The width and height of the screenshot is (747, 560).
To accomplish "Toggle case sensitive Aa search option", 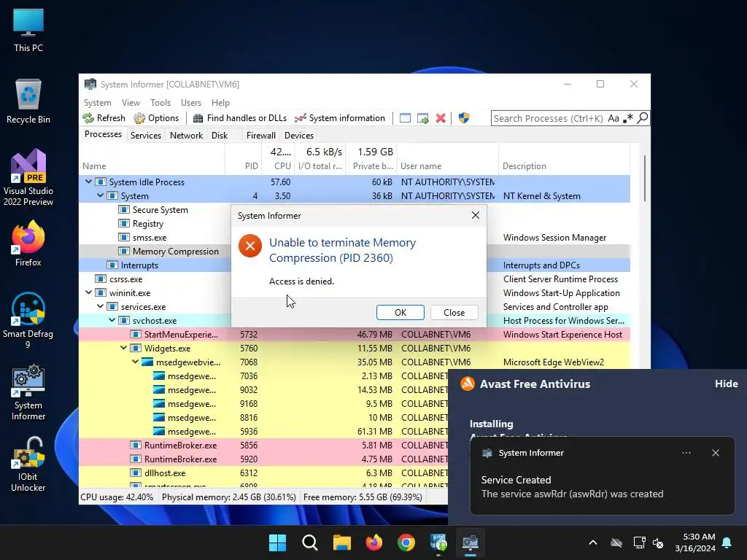I will tap(614, 118).
